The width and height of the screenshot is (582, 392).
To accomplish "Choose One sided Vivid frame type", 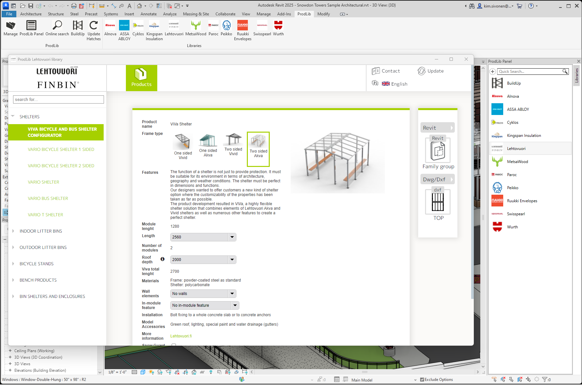I will 183,147.
